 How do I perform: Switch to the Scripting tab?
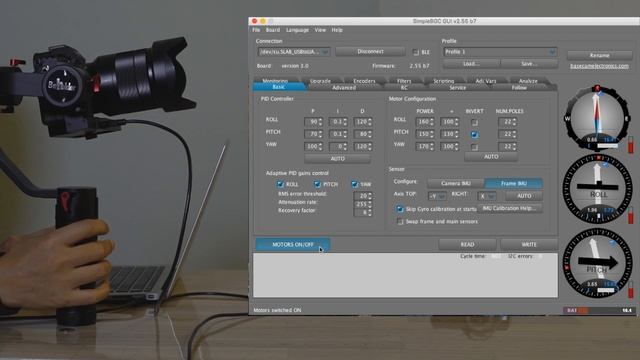pos(443,80)
